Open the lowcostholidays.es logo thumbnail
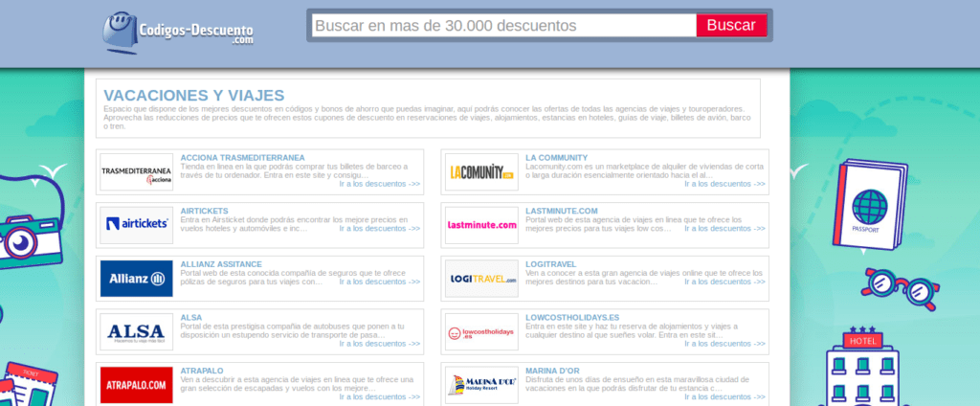Screen dimensions: 980x406 tap(481, 331)
